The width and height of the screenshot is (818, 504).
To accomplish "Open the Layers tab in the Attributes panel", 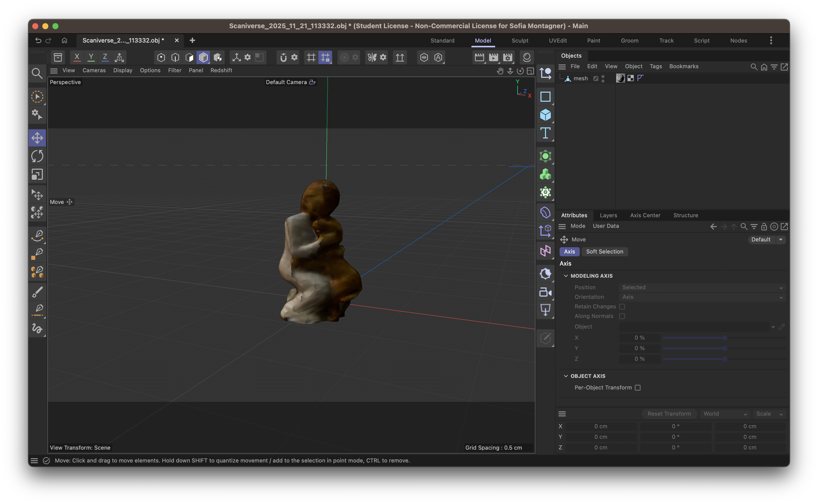I will click(608, 215).
